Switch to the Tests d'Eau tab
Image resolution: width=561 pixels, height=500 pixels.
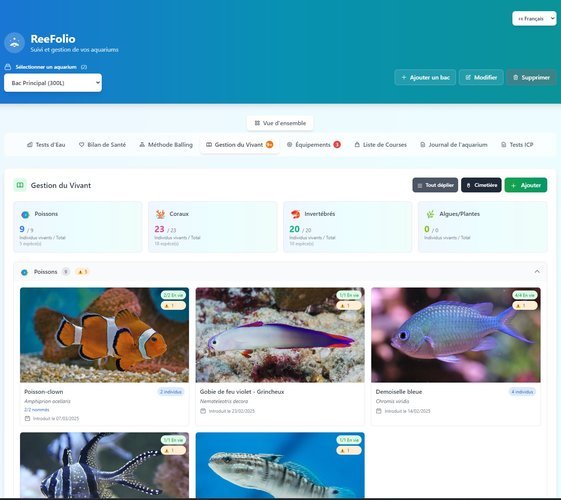46,144
